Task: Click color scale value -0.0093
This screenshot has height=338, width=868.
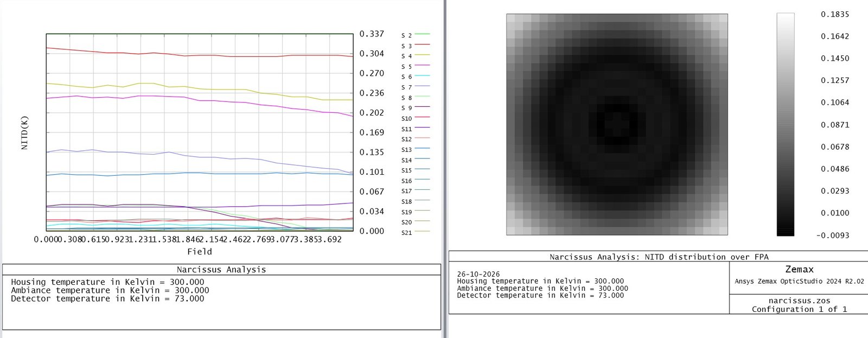Action: pos(833,235)
